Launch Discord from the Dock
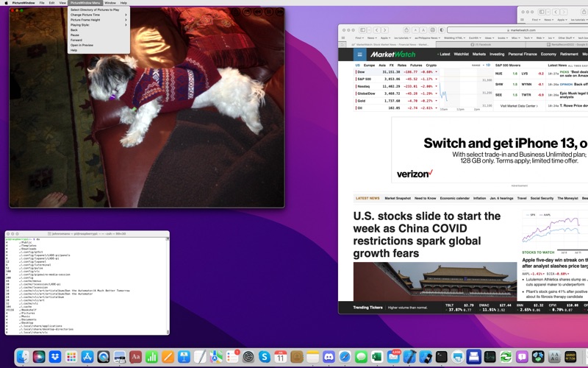 (329, 356)
